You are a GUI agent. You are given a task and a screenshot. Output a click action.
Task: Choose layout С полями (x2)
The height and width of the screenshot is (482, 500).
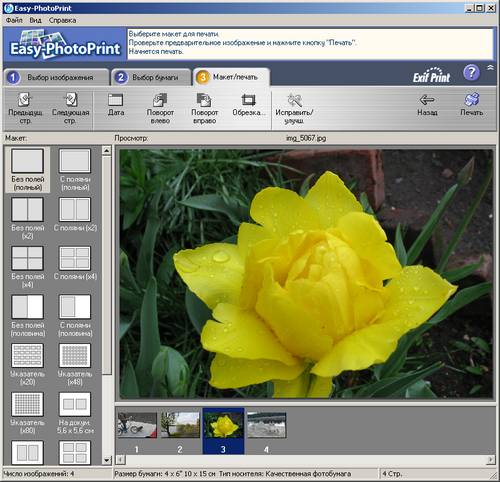[75, 215]
